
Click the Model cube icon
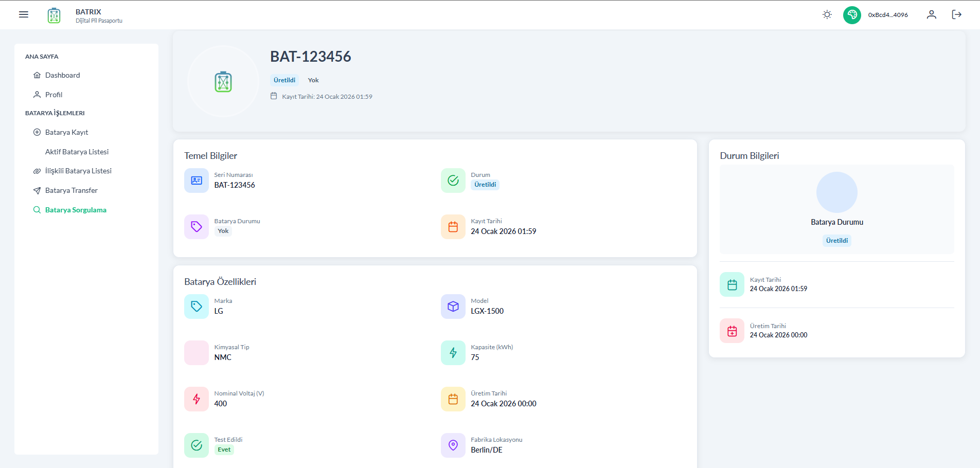(453, 307)
